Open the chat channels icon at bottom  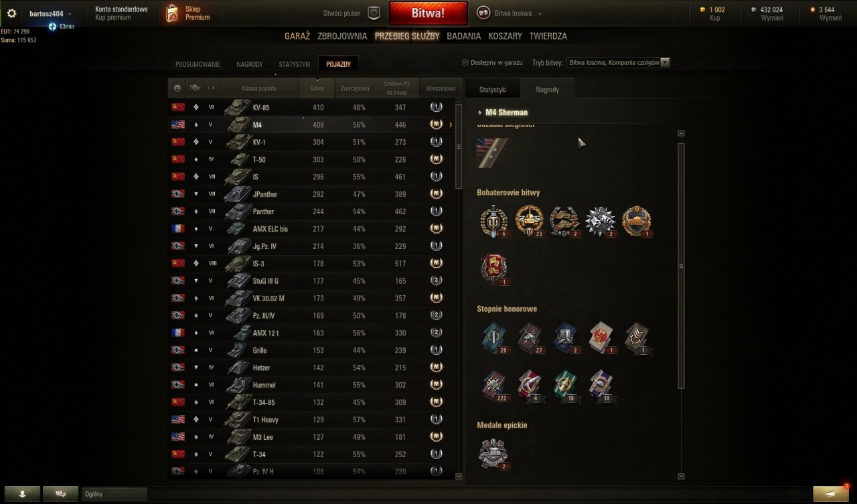[x=61, y=494]
